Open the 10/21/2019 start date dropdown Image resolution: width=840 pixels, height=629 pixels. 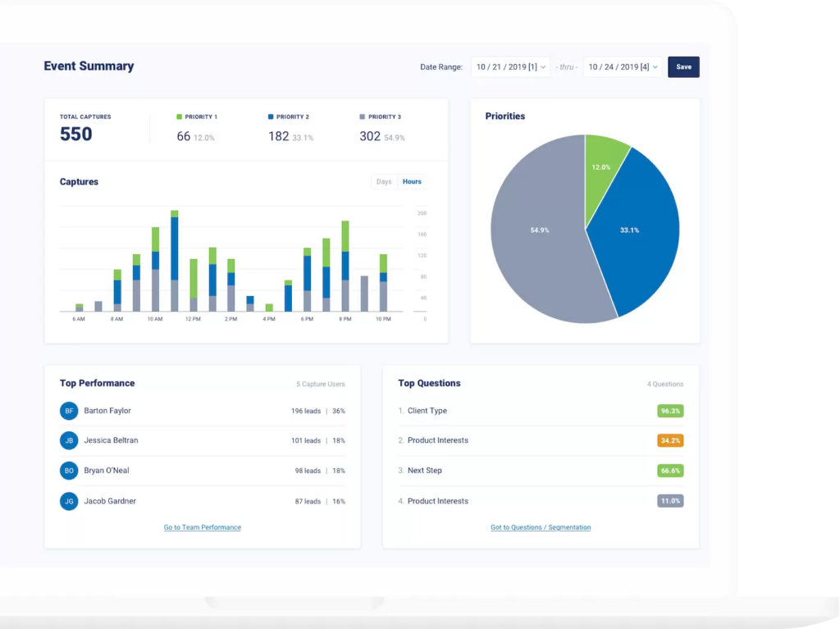[x=509, y=66]
